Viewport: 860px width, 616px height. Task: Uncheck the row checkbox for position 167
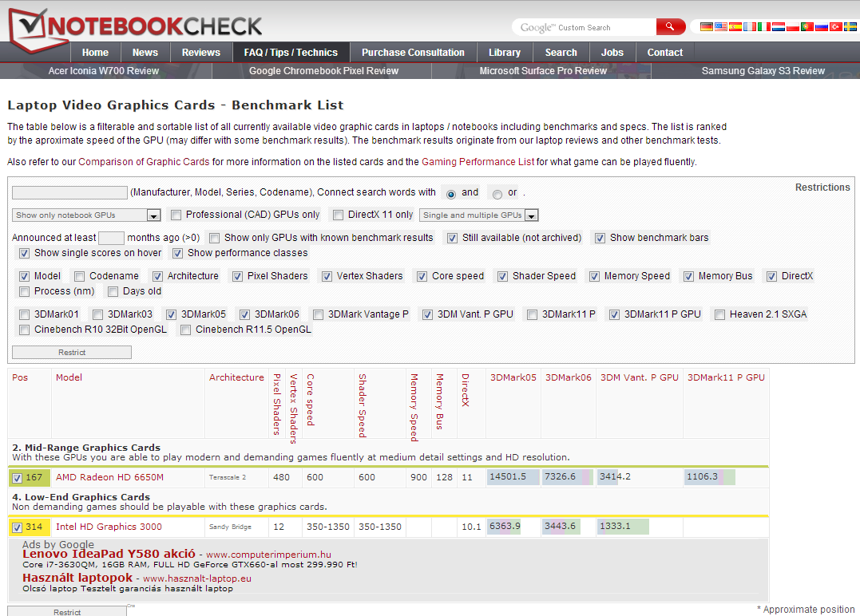(x=17, y=478)
